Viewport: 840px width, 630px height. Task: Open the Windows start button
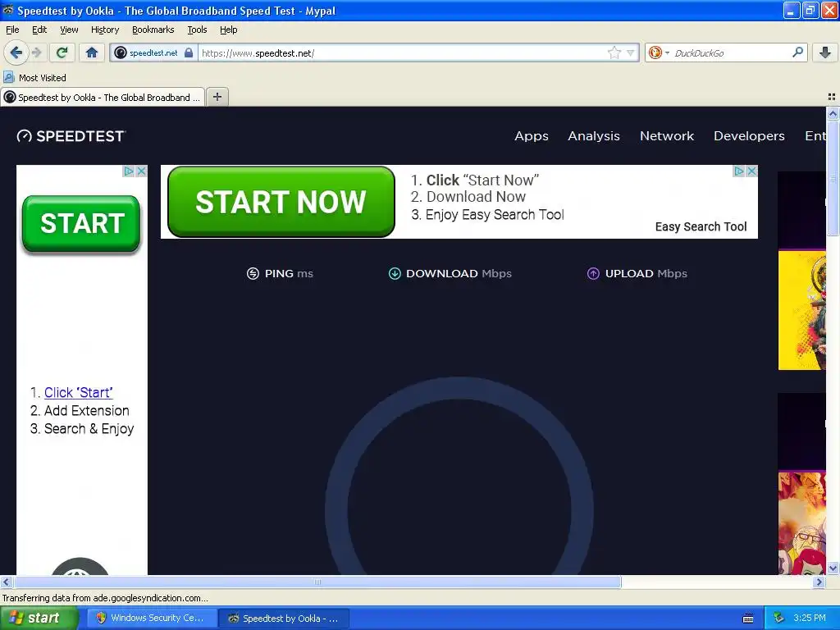tap(39, 619)
